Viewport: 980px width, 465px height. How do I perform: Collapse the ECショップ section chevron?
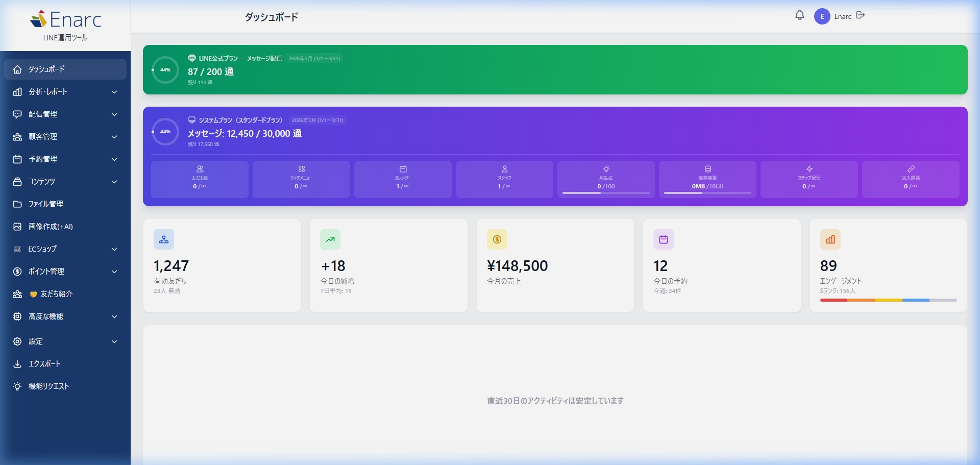114,249
